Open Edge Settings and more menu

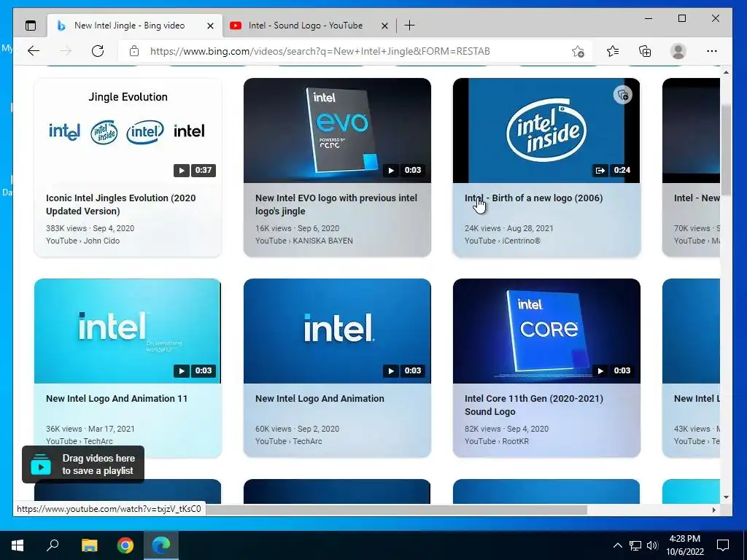(x=712, y=51)
